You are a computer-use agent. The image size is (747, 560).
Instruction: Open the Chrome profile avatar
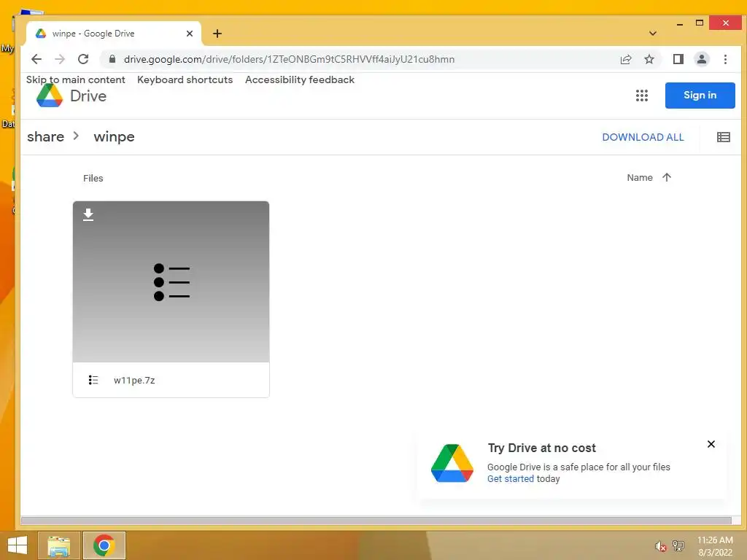pos(701,59)
